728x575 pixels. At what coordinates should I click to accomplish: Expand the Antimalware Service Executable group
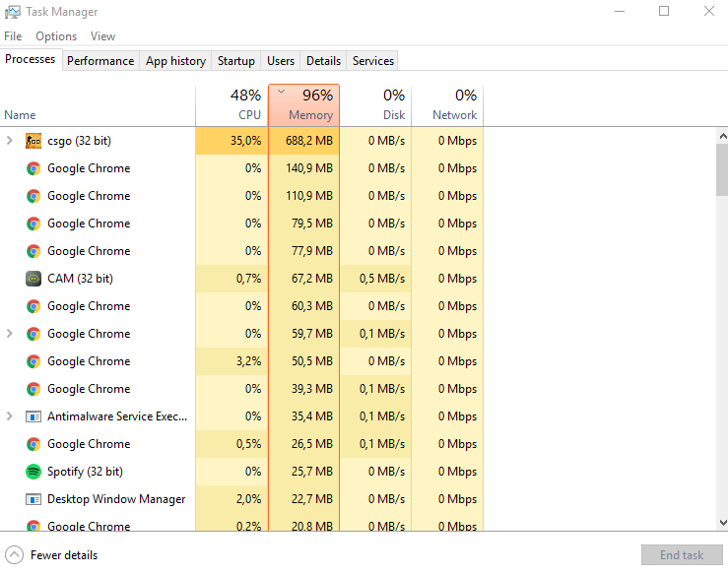coord(10,416)
